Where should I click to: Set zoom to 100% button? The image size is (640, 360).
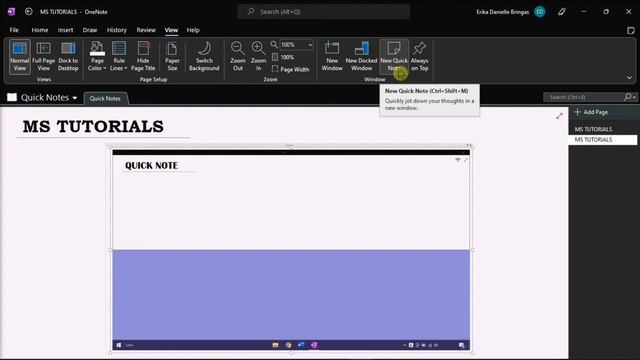[283, 57]
